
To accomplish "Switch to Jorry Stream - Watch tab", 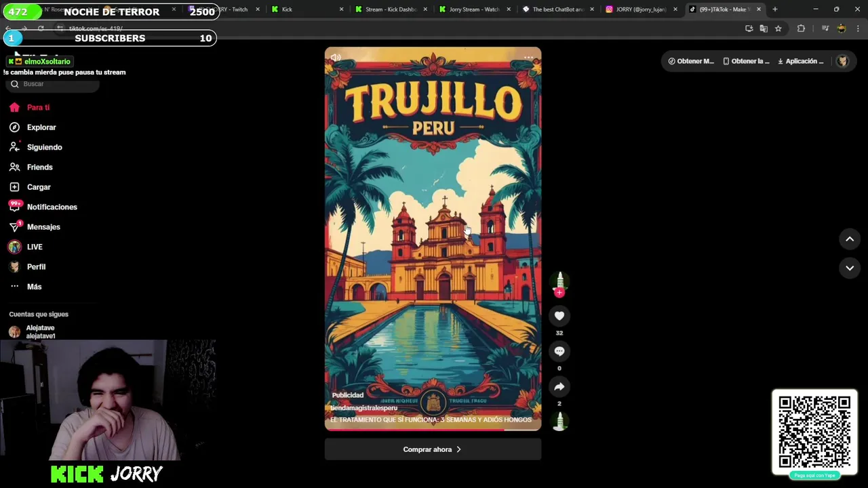I will click(475, 9).
